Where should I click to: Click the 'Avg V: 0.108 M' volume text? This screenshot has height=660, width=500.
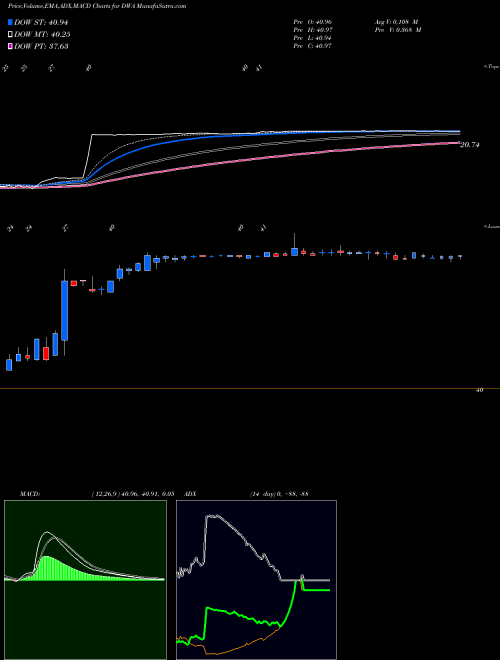click(397, 21)
